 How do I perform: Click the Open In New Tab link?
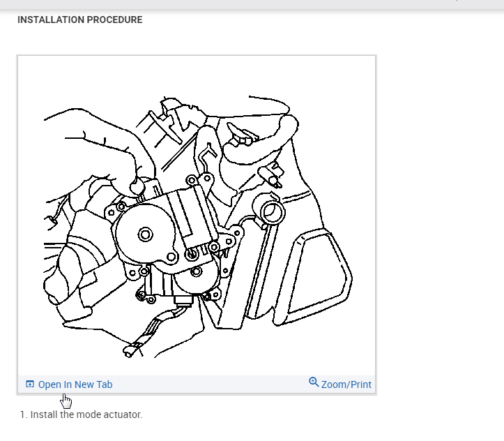click(x=75, y=384)
